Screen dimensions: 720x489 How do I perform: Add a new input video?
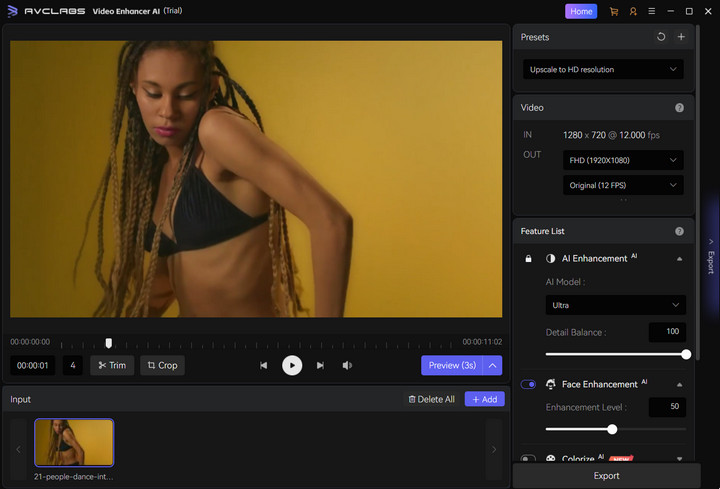(484, 399)
